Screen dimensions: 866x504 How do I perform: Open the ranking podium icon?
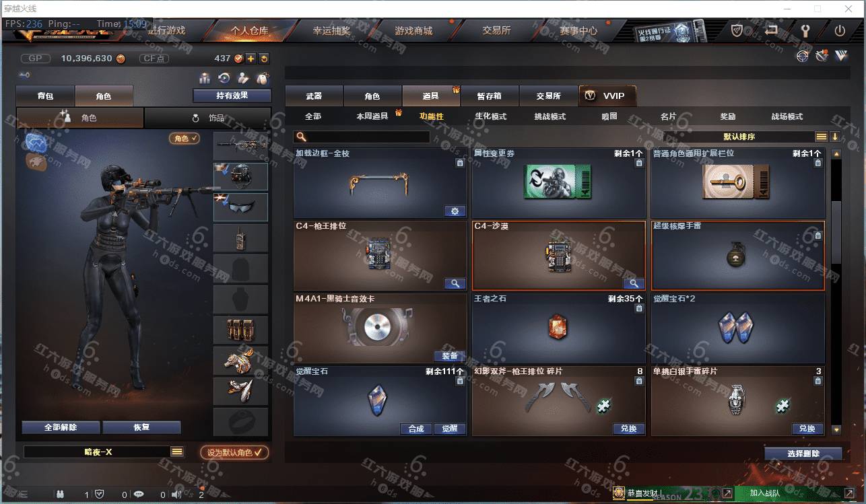pos(205,78)
